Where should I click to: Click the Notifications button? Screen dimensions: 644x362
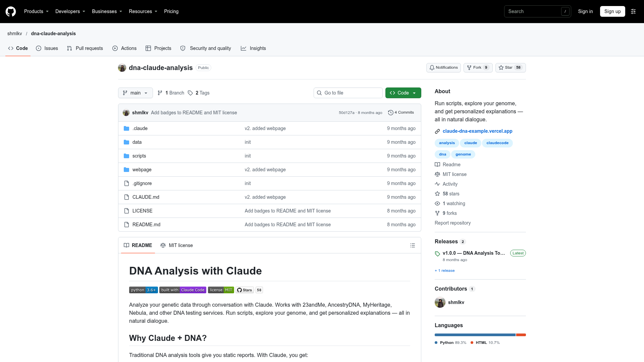(443, 68)
